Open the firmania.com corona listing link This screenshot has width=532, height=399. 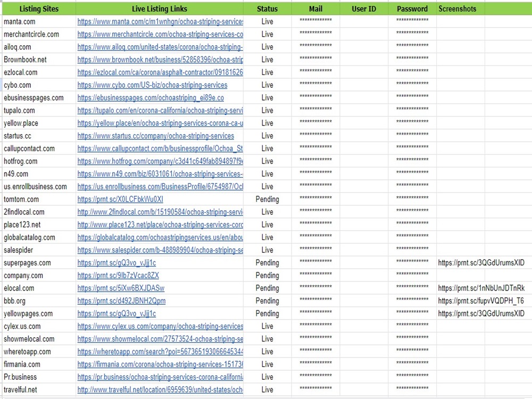(x=160, y=364)
